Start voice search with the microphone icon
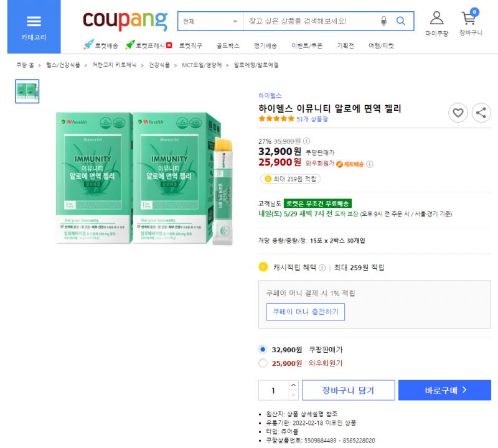This screenshot has width=498, height=448. click(383, 21)
